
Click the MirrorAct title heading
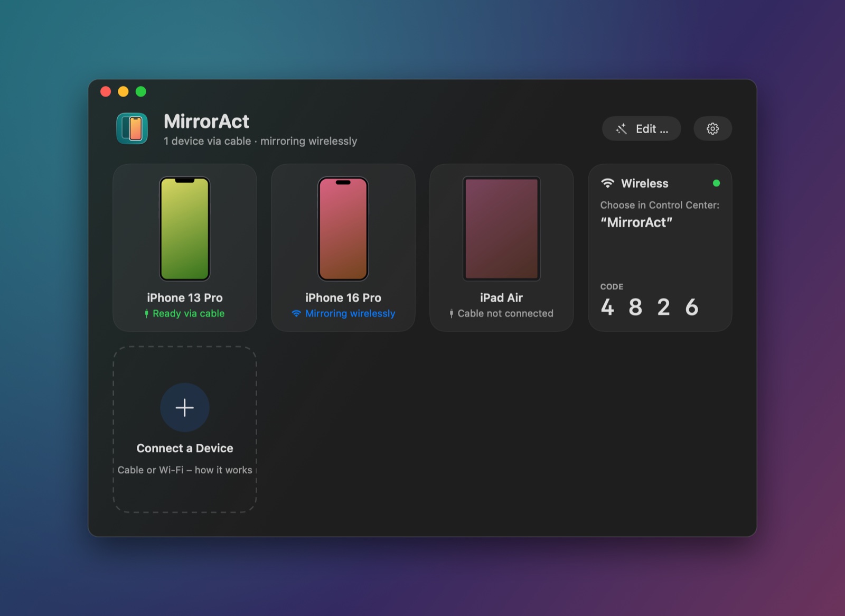click(206, 122)
